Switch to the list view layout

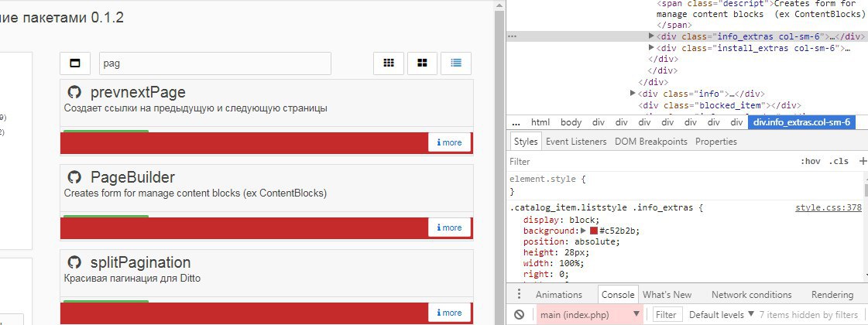(456, 63)
